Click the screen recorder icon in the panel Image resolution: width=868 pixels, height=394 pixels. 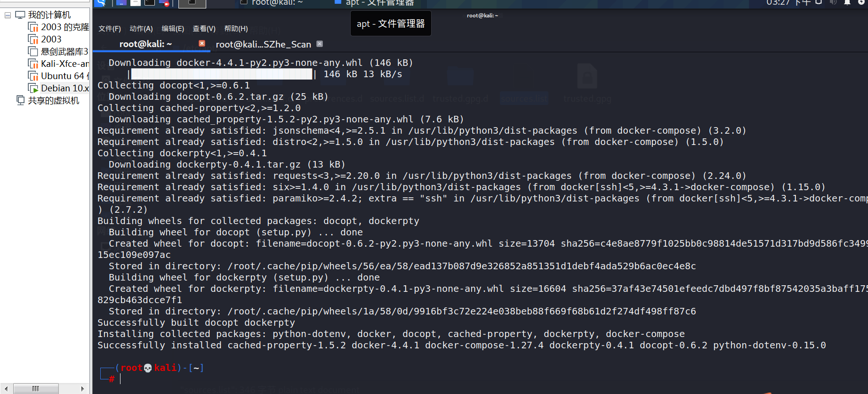[165, 3]
